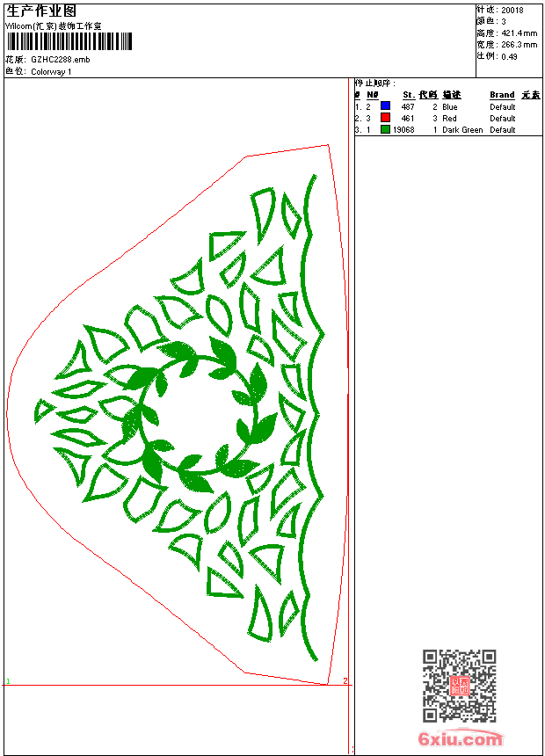
Task: Click the scale value 0.49
Action: (509, 57)
